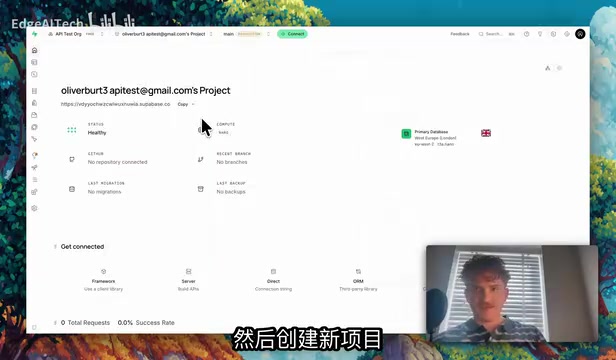Open the Table Editor sidebar icon
The image size is (616, 360).
[35, 62]
